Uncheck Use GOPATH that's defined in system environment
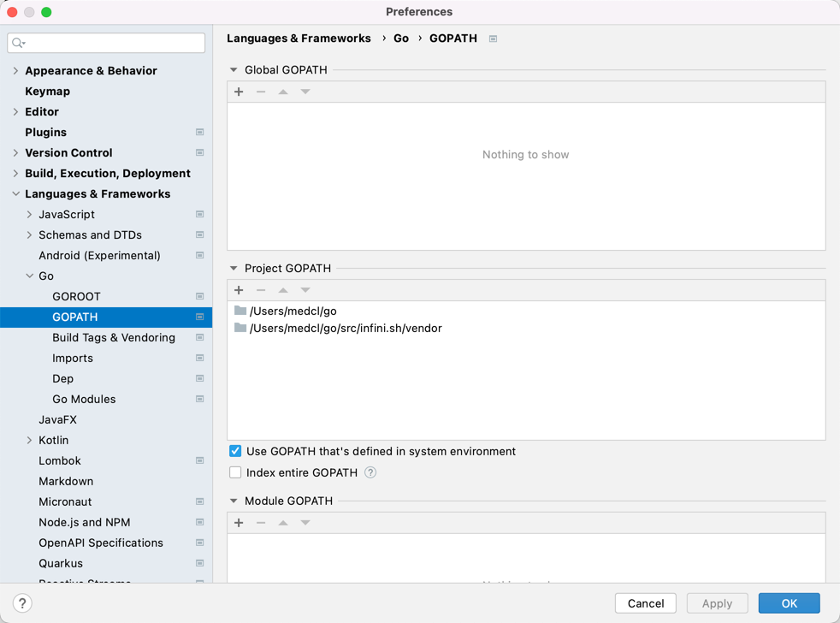This screenshot has width=840, height=623. click(234, 451)
